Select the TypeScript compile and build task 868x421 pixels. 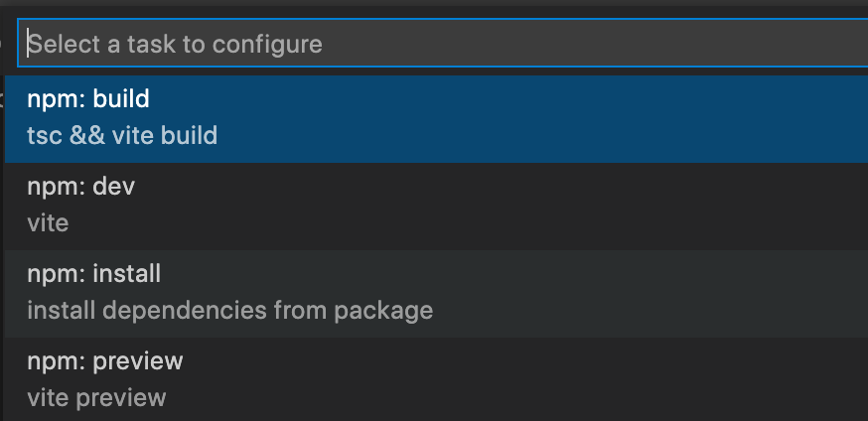(x=436, y=119)
